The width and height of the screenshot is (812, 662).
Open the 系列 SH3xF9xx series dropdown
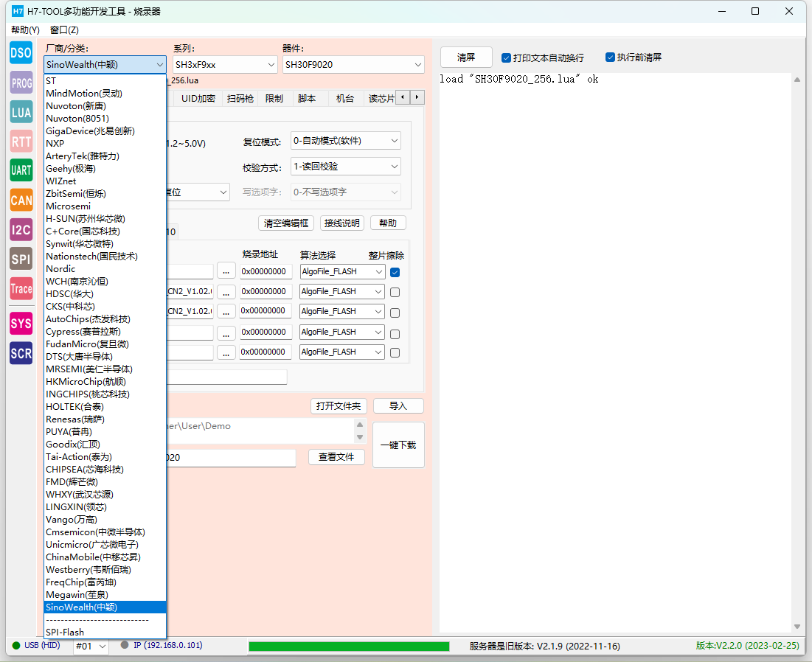coord(225,65)
